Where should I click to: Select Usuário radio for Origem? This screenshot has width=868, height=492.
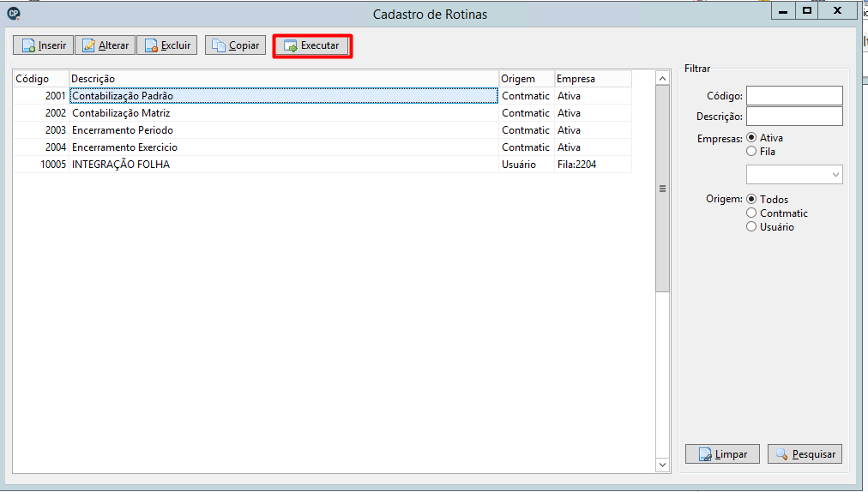[751, 226]
